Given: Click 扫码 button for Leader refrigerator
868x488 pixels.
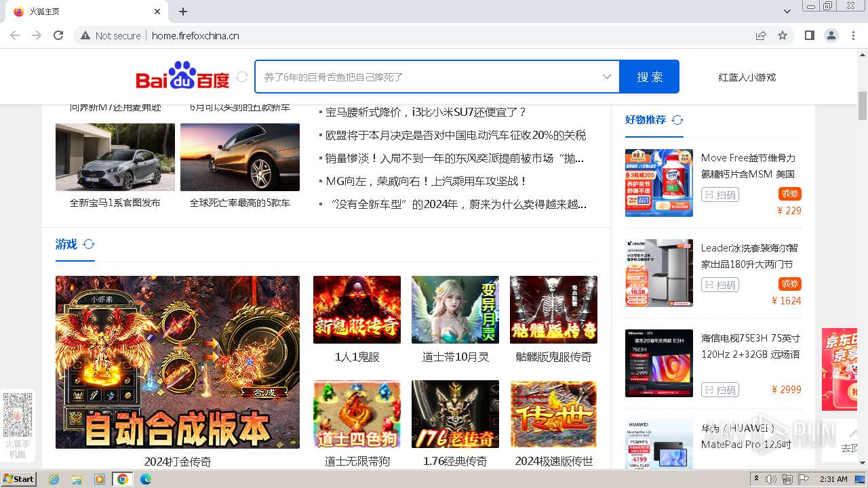Looking at the screenshot, I should click(x=720, y=285).
